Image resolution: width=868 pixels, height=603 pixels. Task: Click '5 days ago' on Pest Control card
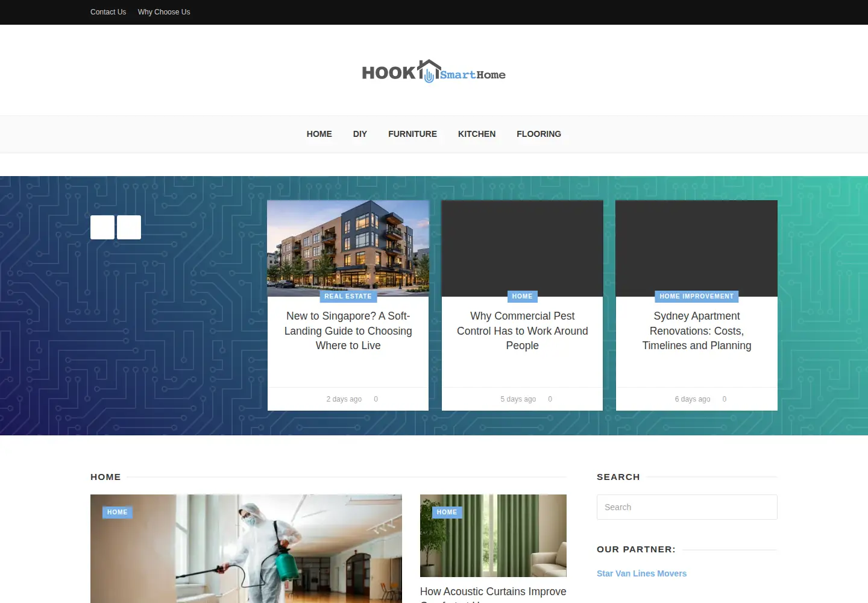pos(518,399)
